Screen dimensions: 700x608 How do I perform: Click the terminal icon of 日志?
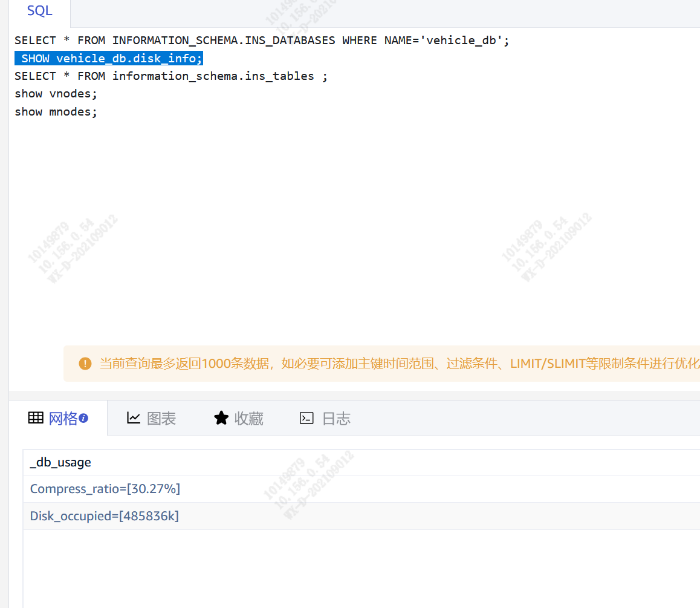pyautogui.click(x=306, y=418)
